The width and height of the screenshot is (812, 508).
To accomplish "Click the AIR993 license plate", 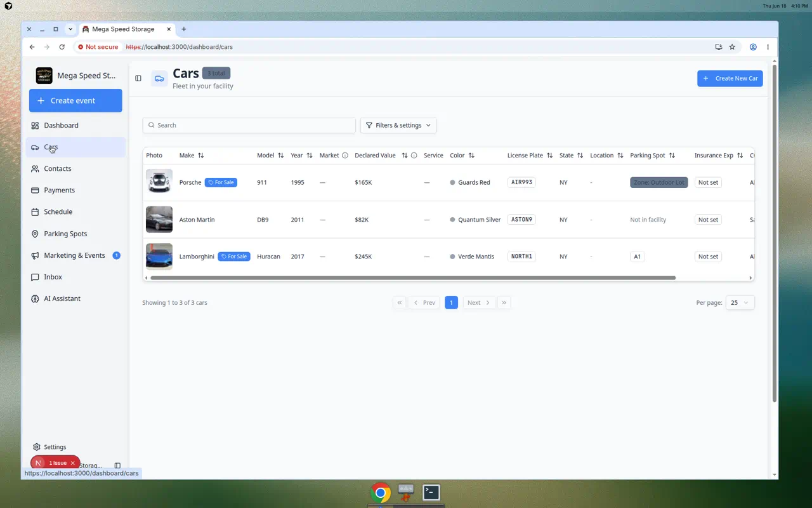I will [521, 182].
